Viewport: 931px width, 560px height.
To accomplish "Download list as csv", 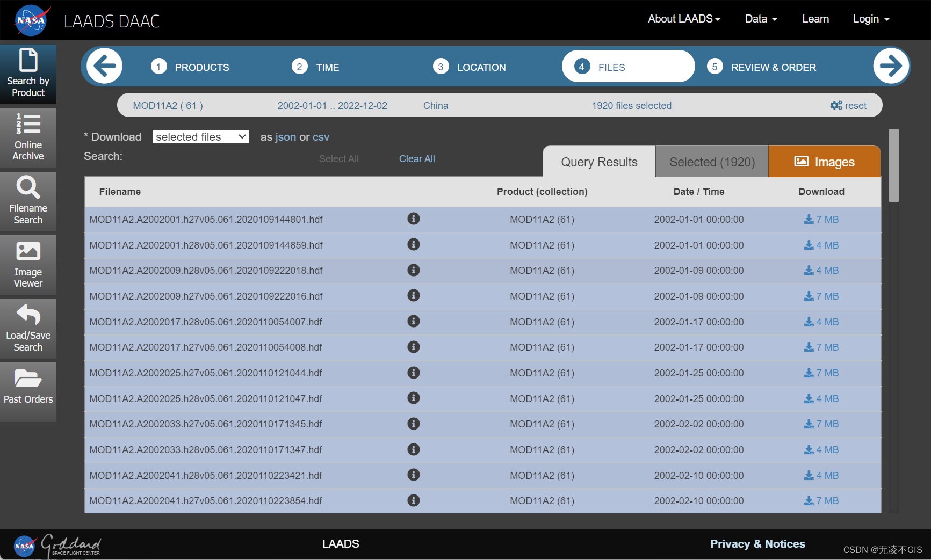I will point(321,137).
